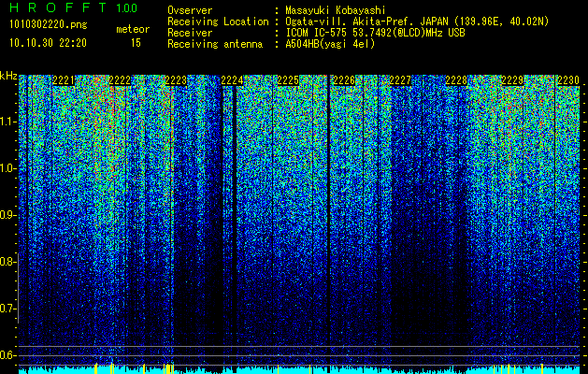Click the HROFFT 1.0.0 title text
This screenshot has width=588, height=374.
[74, 7]
